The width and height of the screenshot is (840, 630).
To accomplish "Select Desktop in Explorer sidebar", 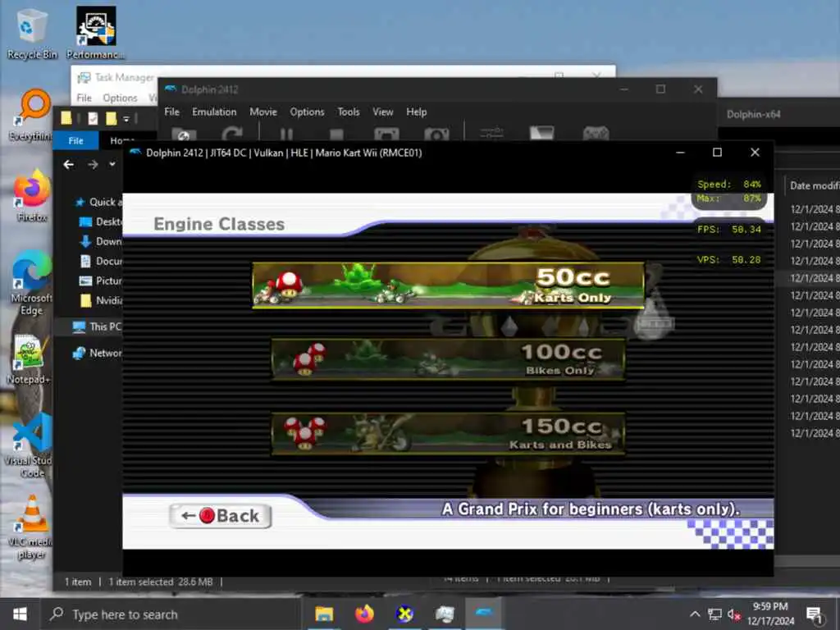I will click(100, 221).
